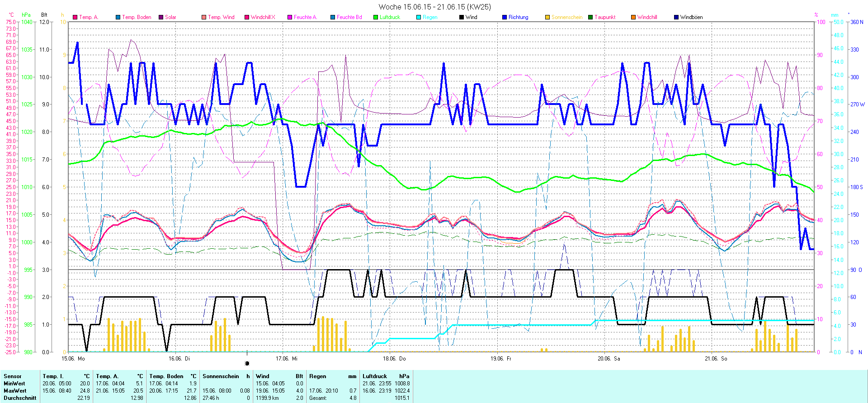Click the 17.06. Mi date label
The height and width of the screenshot is (403, 868).
(287, 359)
